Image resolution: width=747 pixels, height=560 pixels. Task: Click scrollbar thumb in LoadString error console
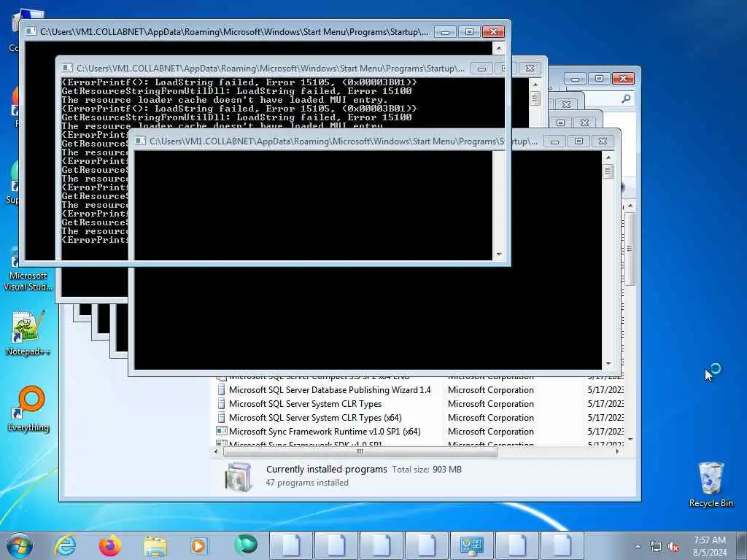[535, 98]
